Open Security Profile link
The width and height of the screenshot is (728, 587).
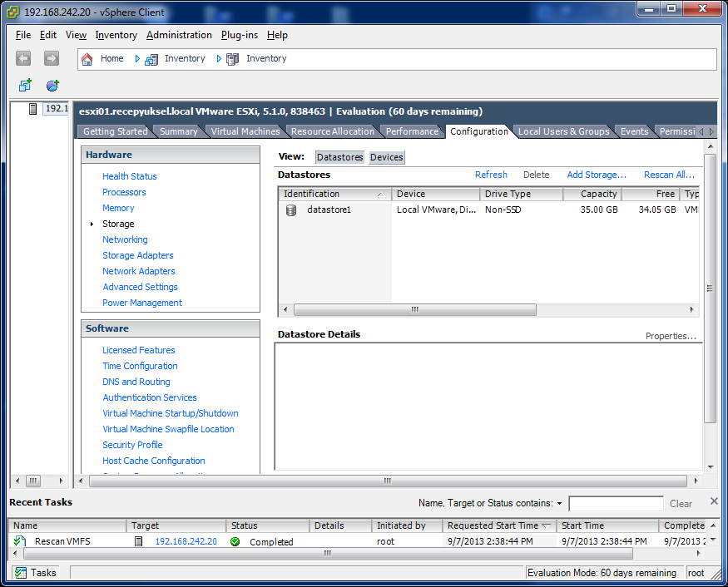coord(132,445)
